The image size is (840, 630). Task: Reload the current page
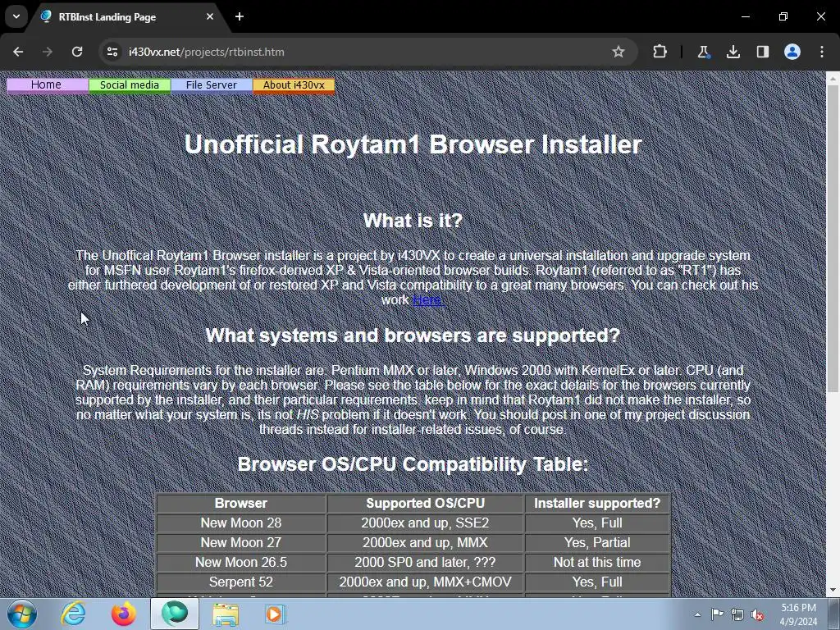tap(77, 52)
